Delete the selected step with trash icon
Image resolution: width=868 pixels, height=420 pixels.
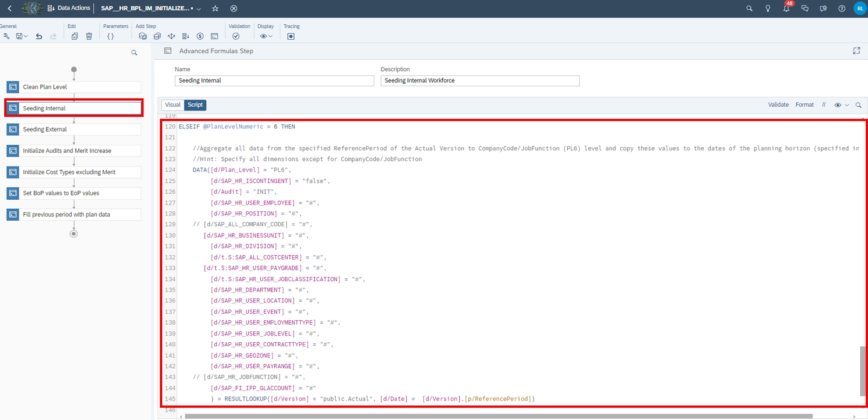pos(89,36)
